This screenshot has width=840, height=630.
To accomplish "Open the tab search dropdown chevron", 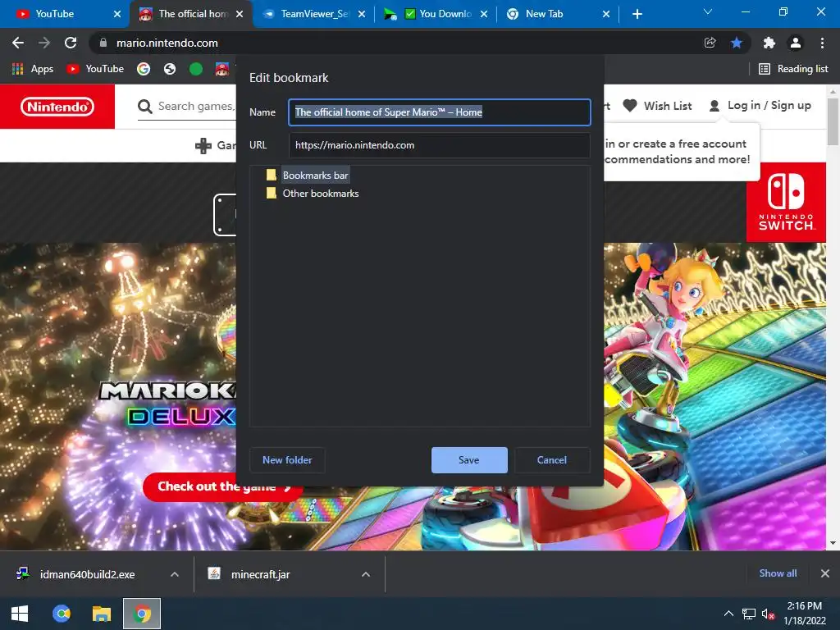I will pyautogui.click(x=708, y=11).
